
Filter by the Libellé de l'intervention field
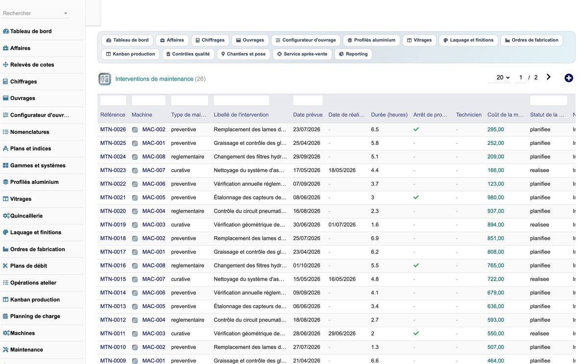(242, 101)
